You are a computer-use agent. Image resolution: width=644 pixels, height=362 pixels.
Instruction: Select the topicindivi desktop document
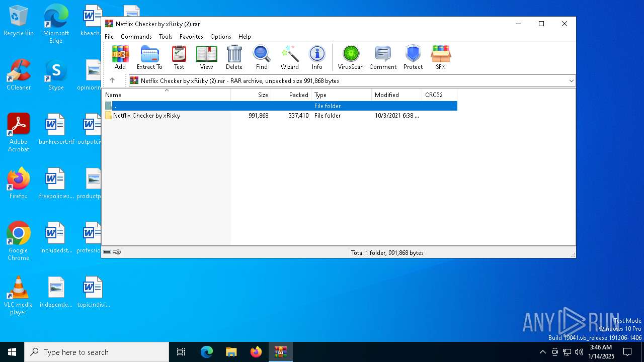pyautogui.click(x=93, y=293)
